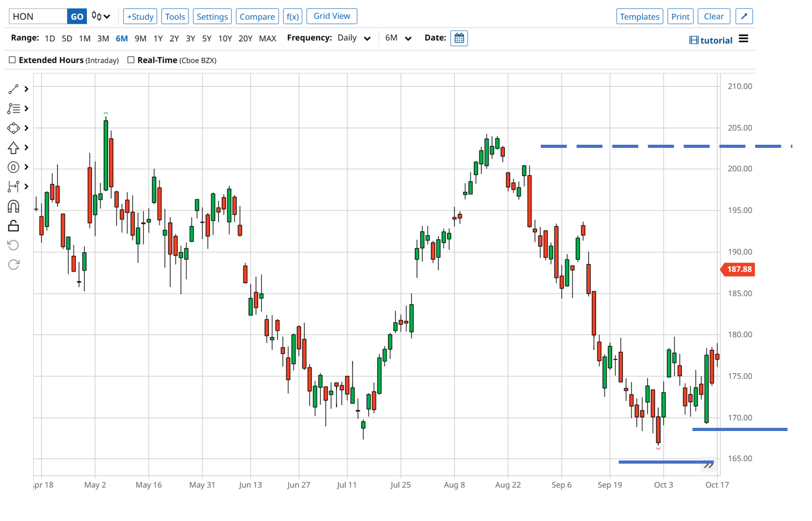Click the GO button
The width and height of the screenshot is (812, 521).
point(77,16)
